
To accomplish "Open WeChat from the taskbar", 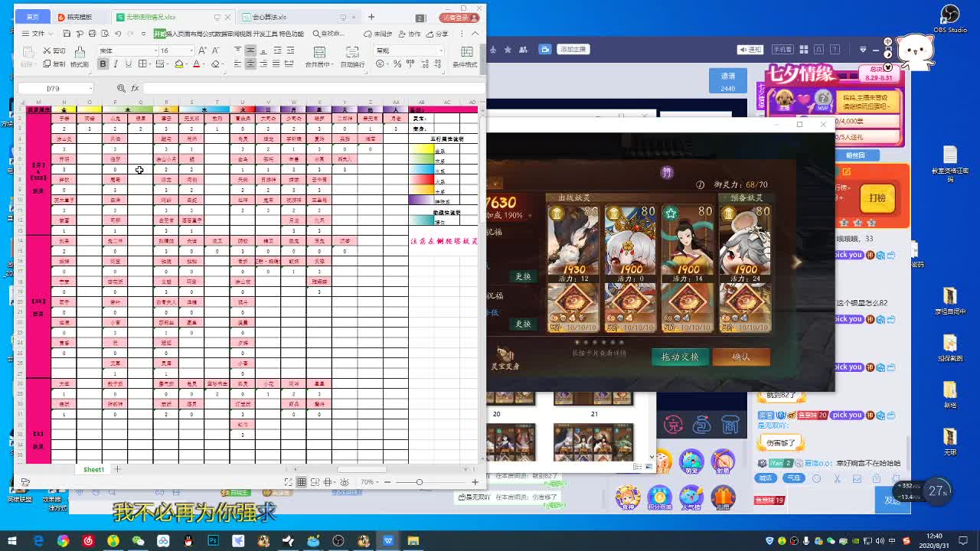I will point(138,541).
